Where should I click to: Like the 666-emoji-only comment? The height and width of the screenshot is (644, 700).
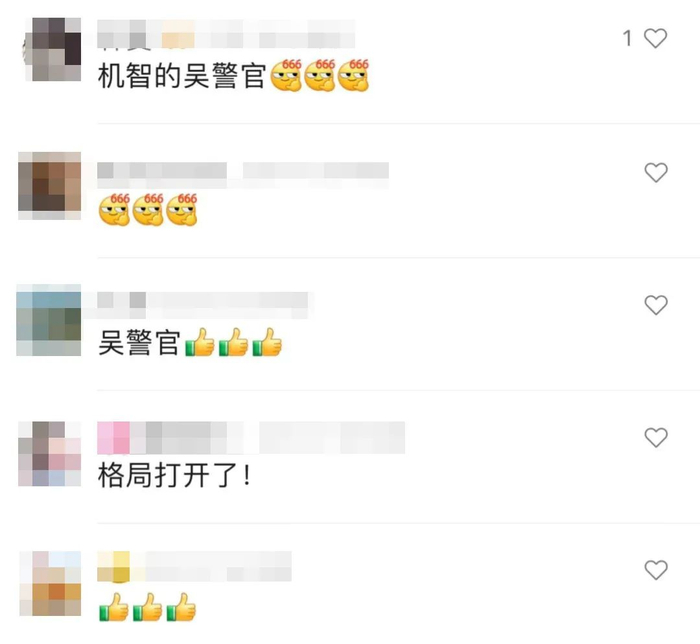point(656,172)
